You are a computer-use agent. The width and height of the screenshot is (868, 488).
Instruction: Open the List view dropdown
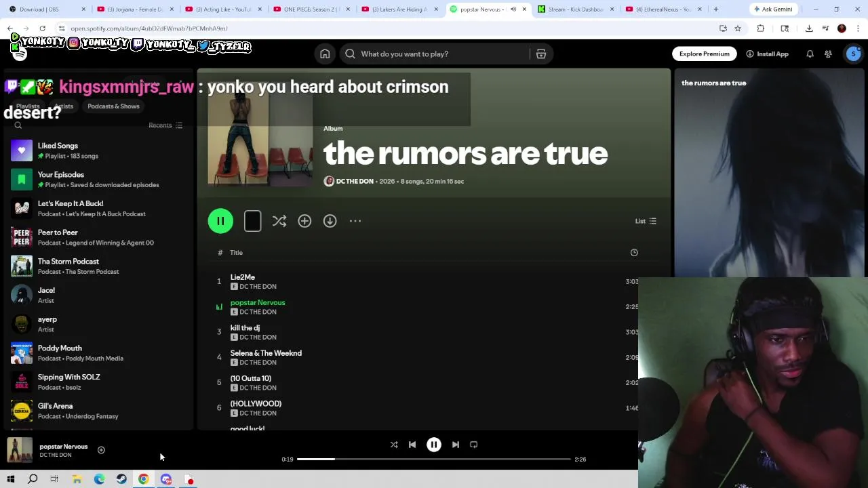point(646,221)
